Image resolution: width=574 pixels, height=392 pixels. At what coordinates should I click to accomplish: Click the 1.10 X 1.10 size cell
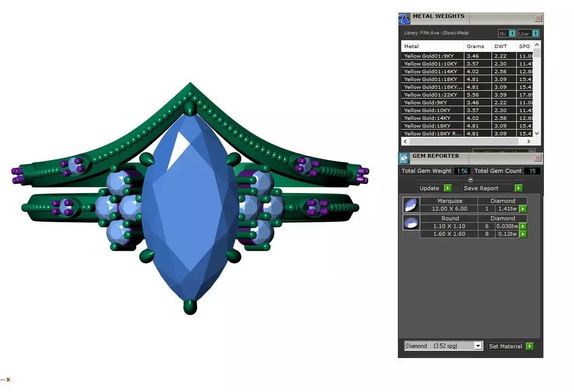tap(449, 226)
